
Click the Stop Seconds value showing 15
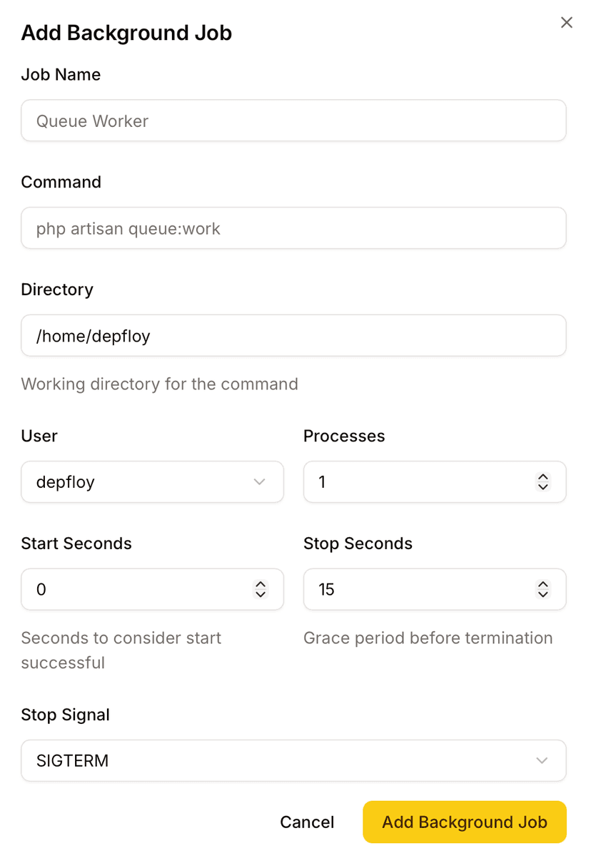coord(414,589)
